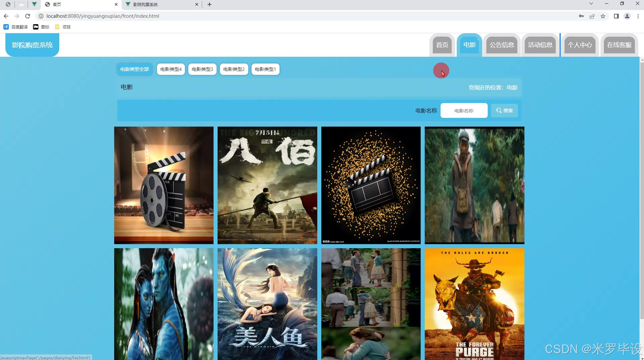Screen dimensions: 644x360
Task: Click the 影院购票系统 site logo
Action: coord(32,45)
